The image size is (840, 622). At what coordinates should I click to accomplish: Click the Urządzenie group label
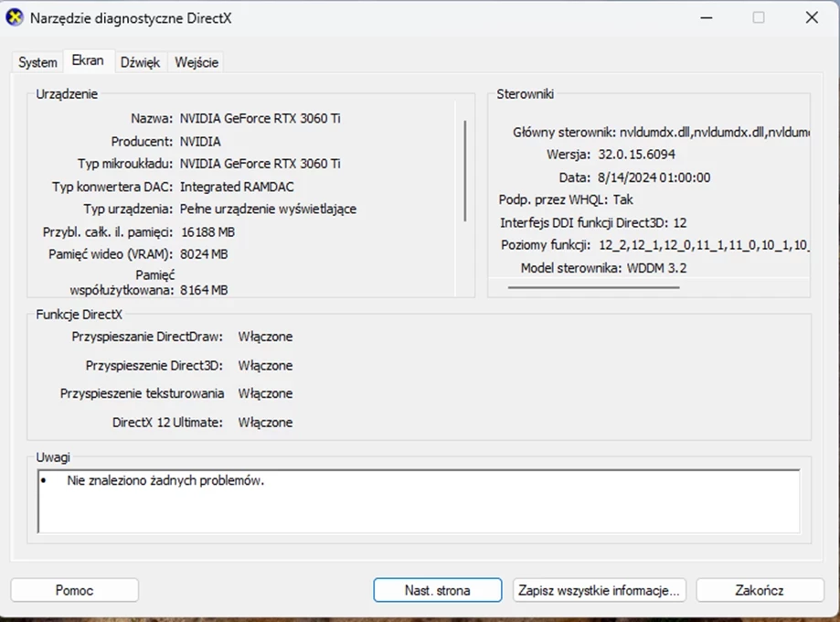tap(67, 94)
